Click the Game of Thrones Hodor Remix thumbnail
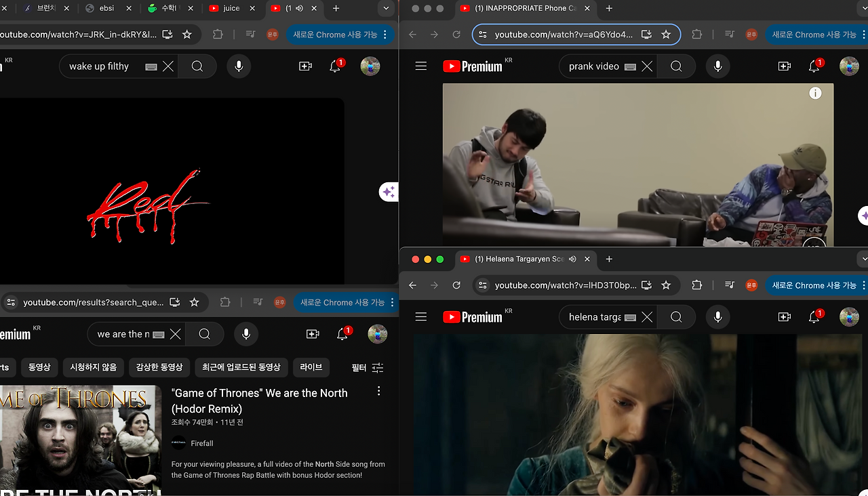The image size is (868, 496). point(80,440)
